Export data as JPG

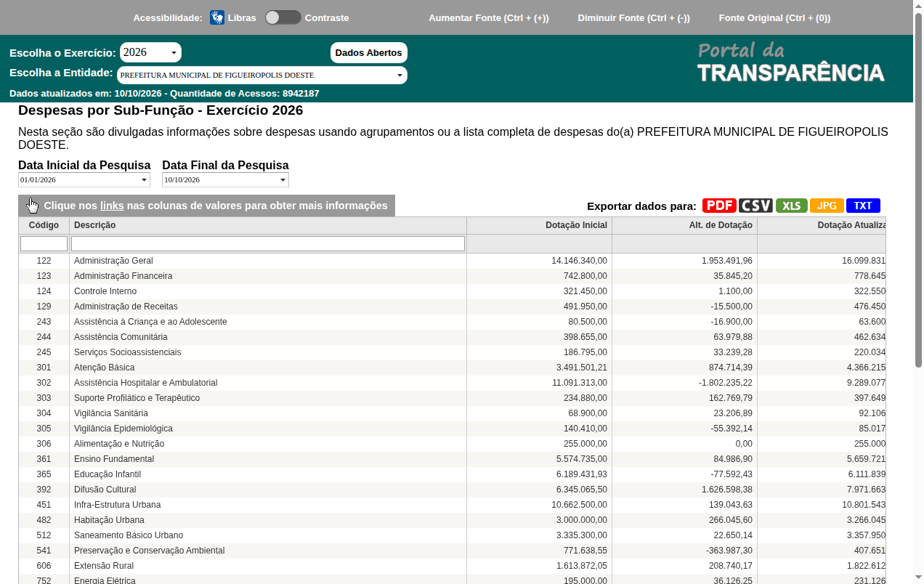tap(827, 206)
